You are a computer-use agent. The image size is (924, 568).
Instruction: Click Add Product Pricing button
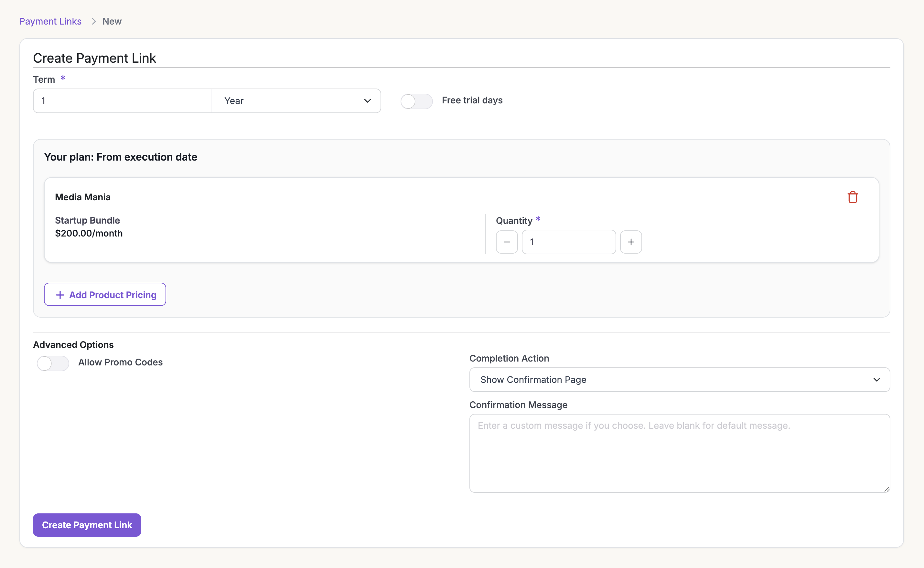pos(105,295)
